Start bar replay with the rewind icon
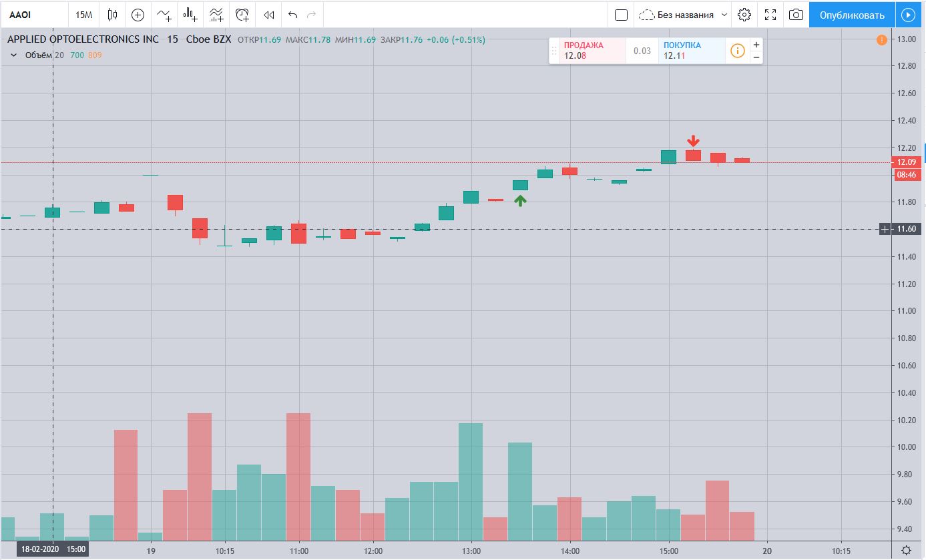Image resolution: width=926 pixels, height=560 pixels. (x=268, y=15)
